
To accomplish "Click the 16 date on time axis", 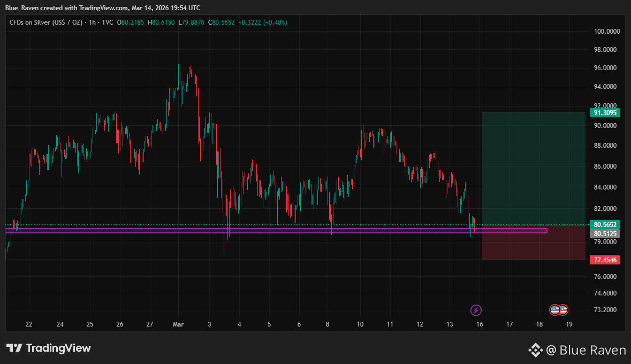I will [480, 324].
